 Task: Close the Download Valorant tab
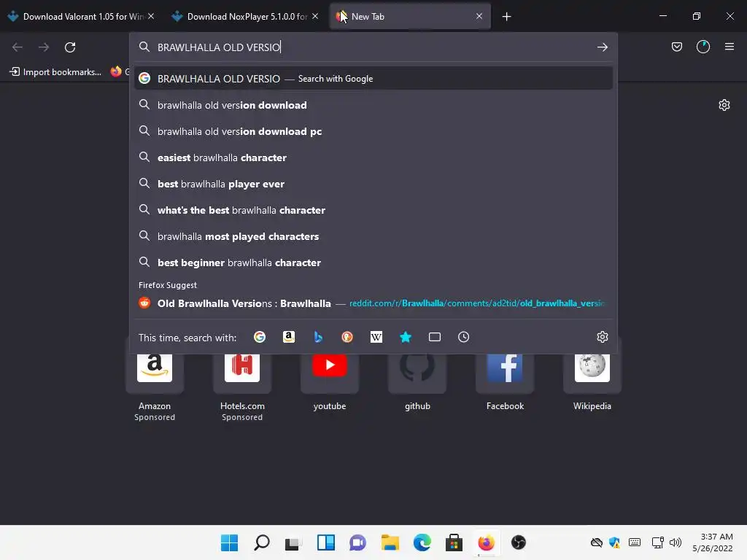coord(150,16)
